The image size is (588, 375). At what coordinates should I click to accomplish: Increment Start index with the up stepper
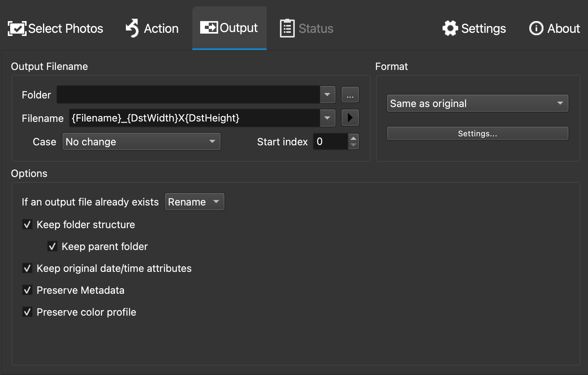(x=353, y=138)
